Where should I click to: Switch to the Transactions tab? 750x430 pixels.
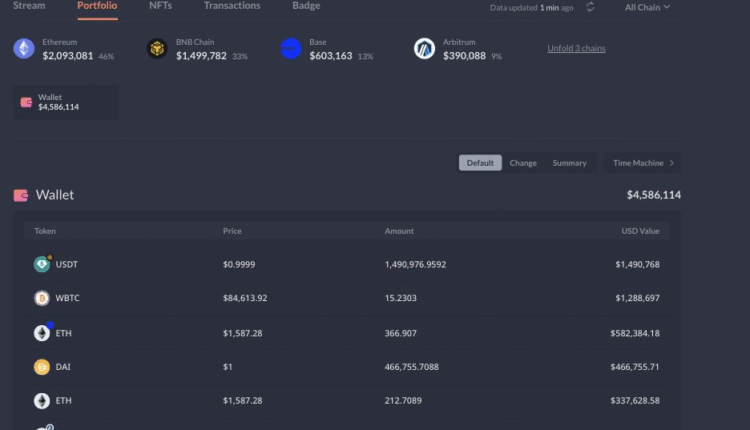[232, 6]
